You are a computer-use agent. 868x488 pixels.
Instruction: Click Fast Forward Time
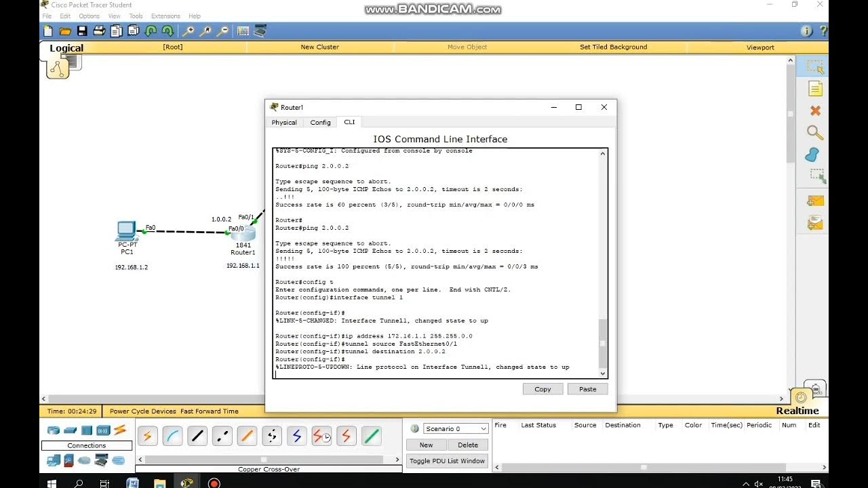[x=210, y=411]
